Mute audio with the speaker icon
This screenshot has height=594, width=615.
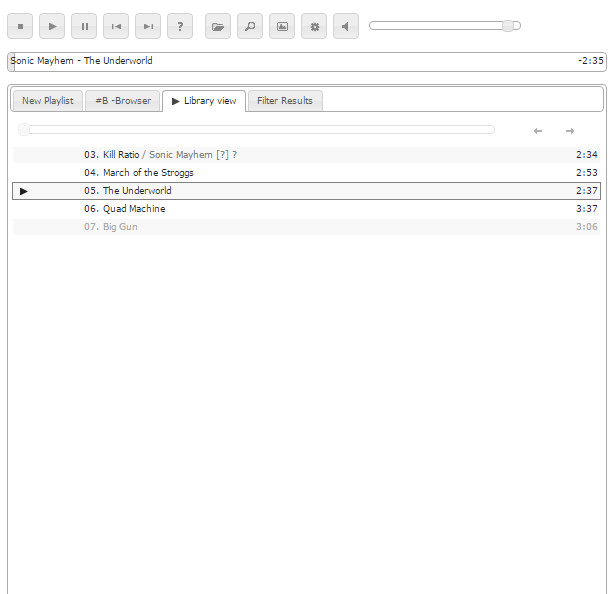[x=346, y=26]
